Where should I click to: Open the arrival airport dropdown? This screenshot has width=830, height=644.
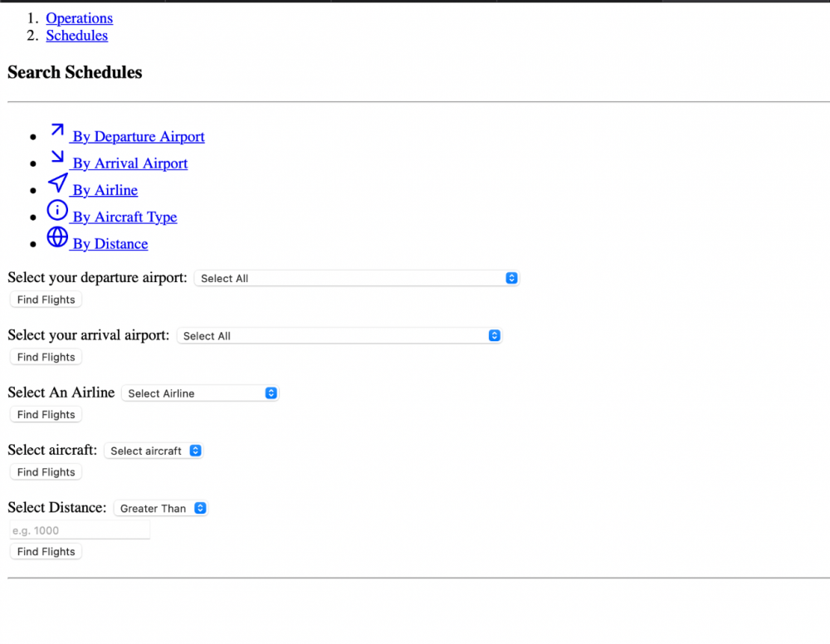click(339, 336)
